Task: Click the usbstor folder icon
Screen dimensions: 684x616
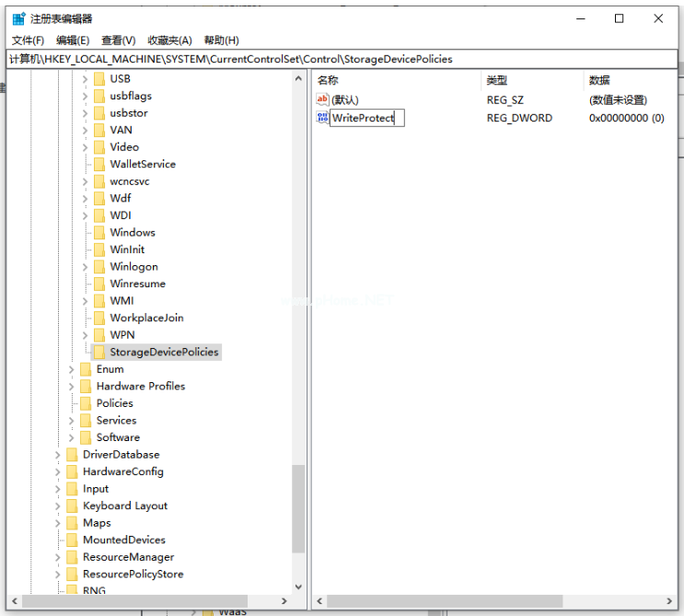Action: (99, 113)
